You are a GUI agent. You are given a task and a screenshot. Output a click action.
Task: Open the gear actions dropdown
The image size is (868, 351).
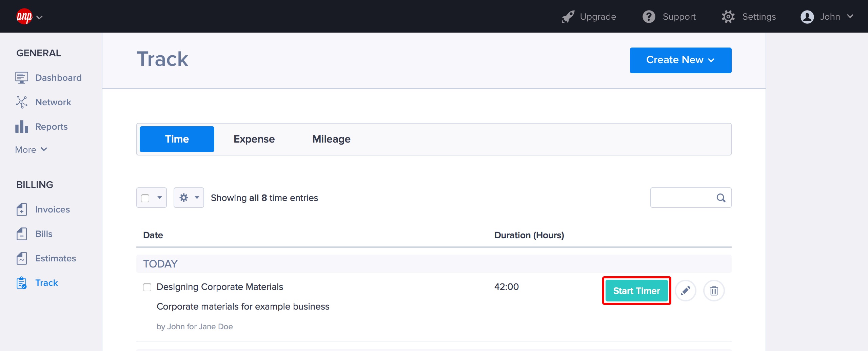[x=189, y=198]
